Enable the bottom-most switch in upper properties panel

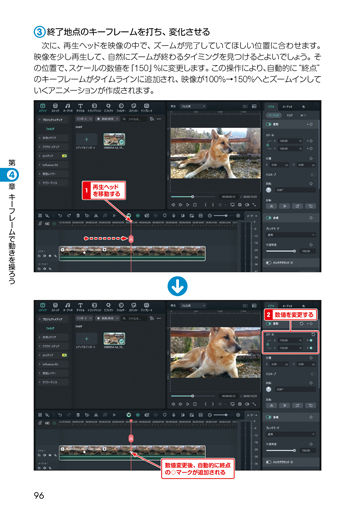point(269,263)
